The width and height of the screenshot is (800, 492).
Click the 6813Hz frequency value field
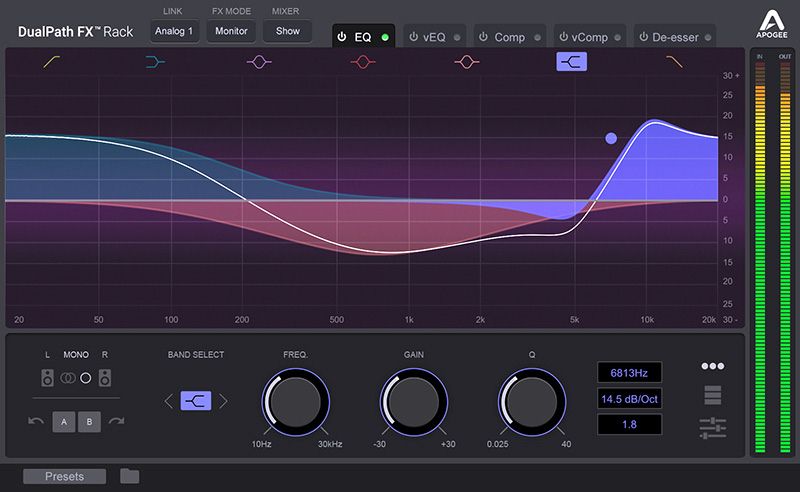pos(630,373)
